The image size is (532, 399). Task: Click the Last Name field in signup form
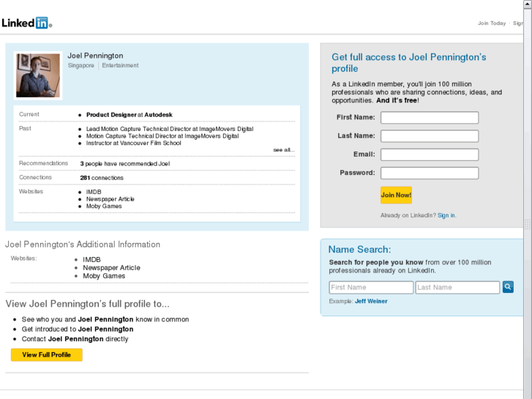click(430, 136)
